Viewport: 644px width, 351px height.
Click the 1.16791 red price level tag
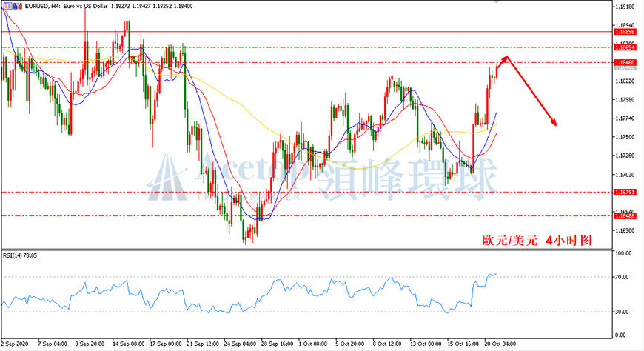[x=625, y=192]
